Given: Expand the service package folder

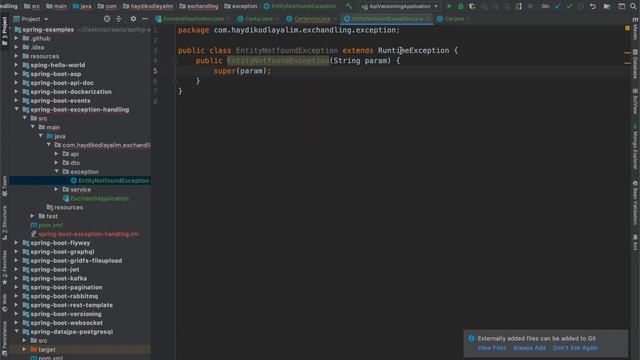Looking at the screenshot, I should (x=57, y=189).
